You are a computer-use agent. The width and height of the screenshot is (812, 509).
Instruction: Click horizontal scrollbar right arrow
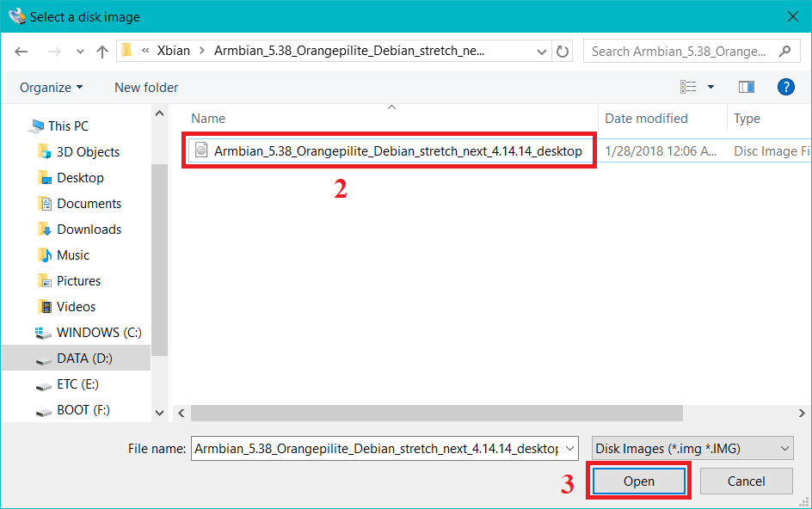point(802,413)
